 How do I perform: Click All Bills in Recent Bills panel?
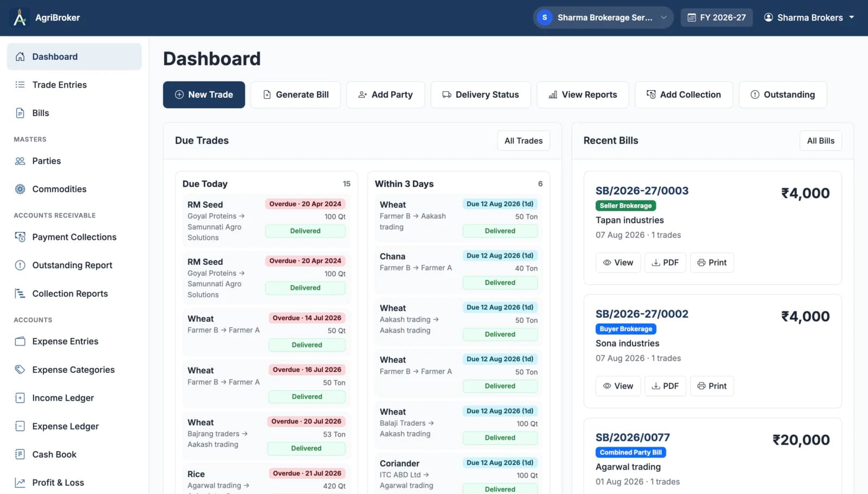821,141
